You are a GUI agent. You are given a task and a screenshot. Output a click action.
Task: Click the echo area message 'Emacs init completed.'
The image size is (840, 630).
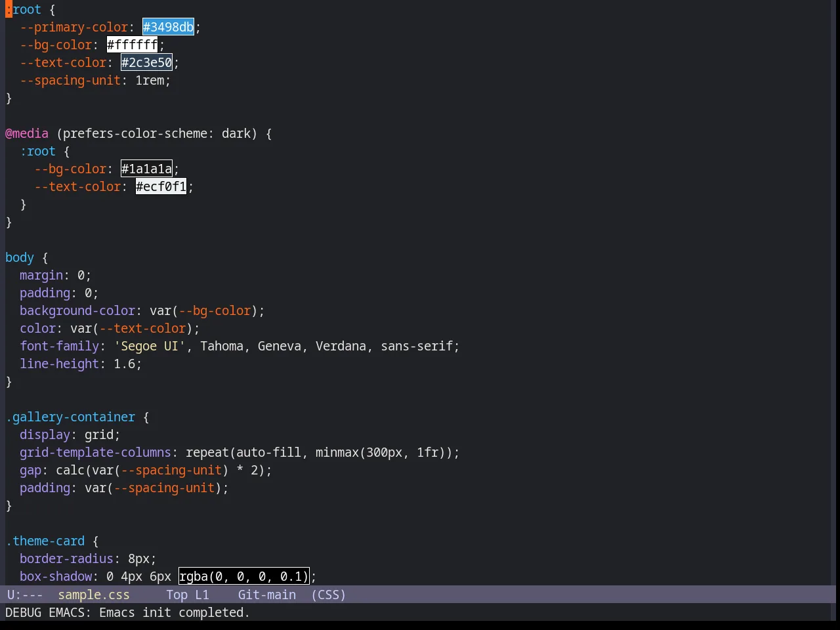click(175, 612)
